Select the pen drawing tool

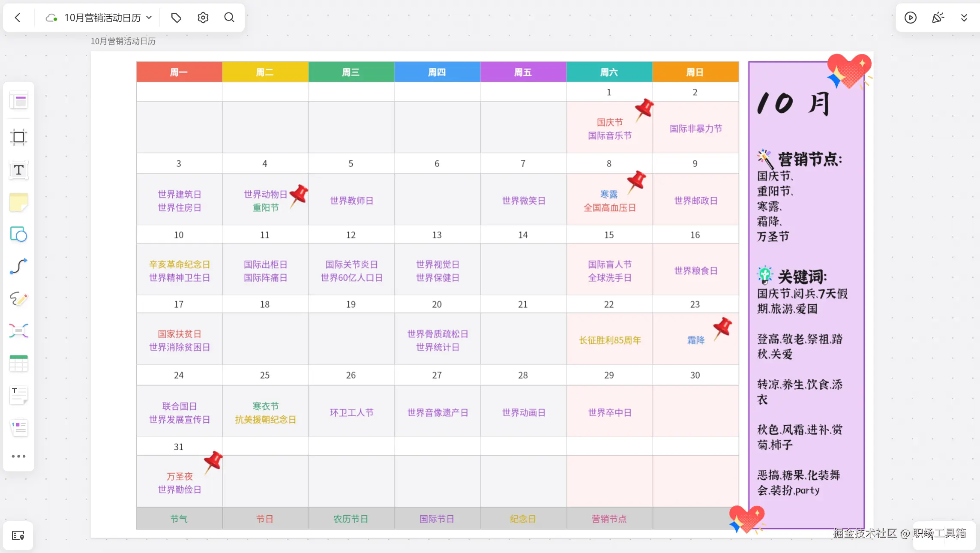(x=18, y=298)
